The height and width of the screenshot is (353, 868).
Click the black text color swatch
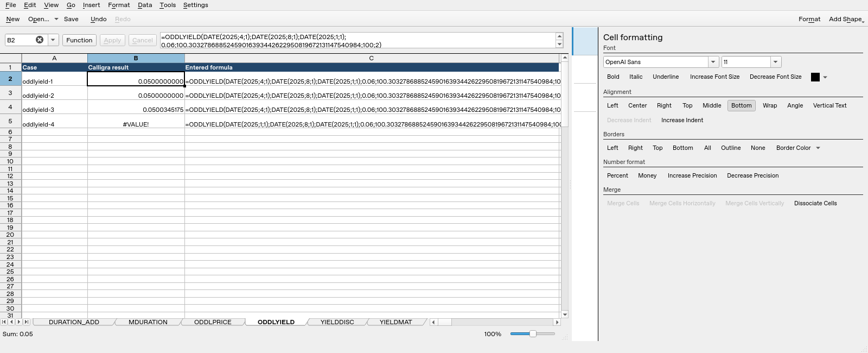(815, 77)
